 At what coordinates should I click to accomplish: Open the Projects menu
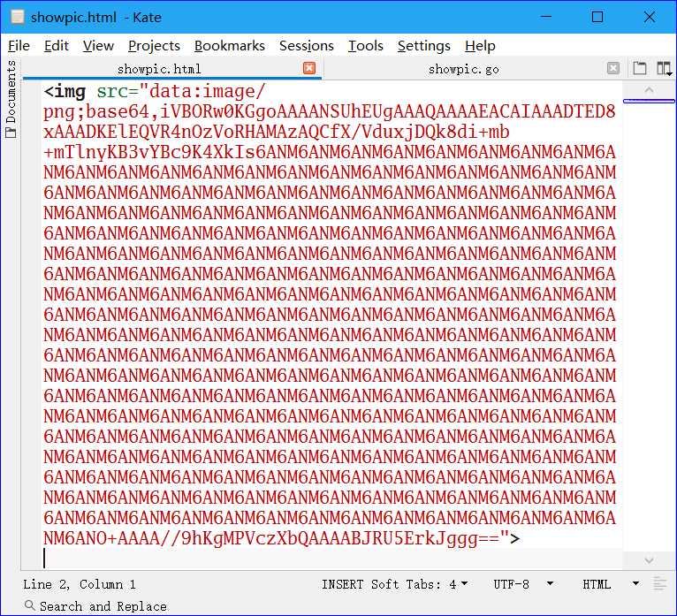tap(154, 46)
